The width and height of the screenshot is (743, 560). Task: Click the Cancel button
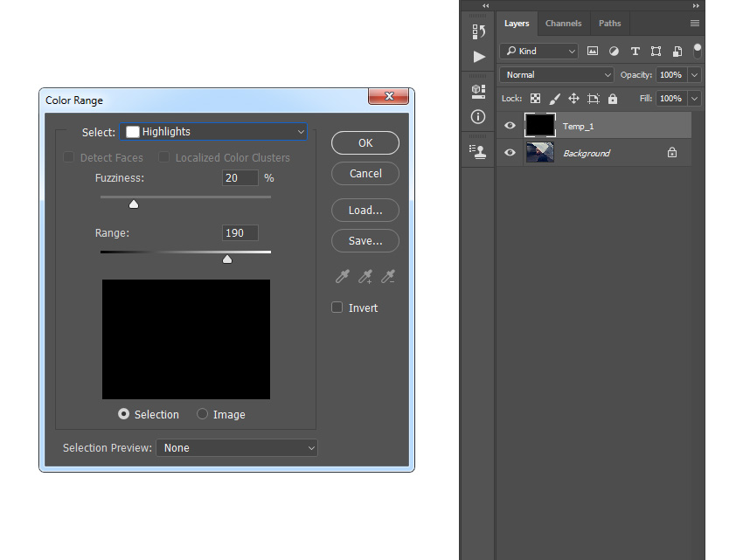click(x=365, y=173)
